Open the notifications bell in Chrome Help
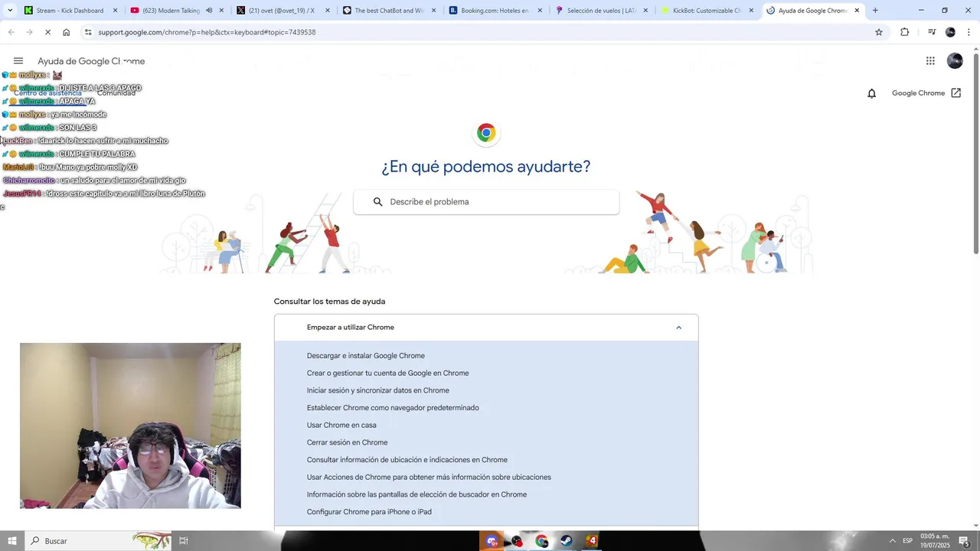 pos(871,93)
